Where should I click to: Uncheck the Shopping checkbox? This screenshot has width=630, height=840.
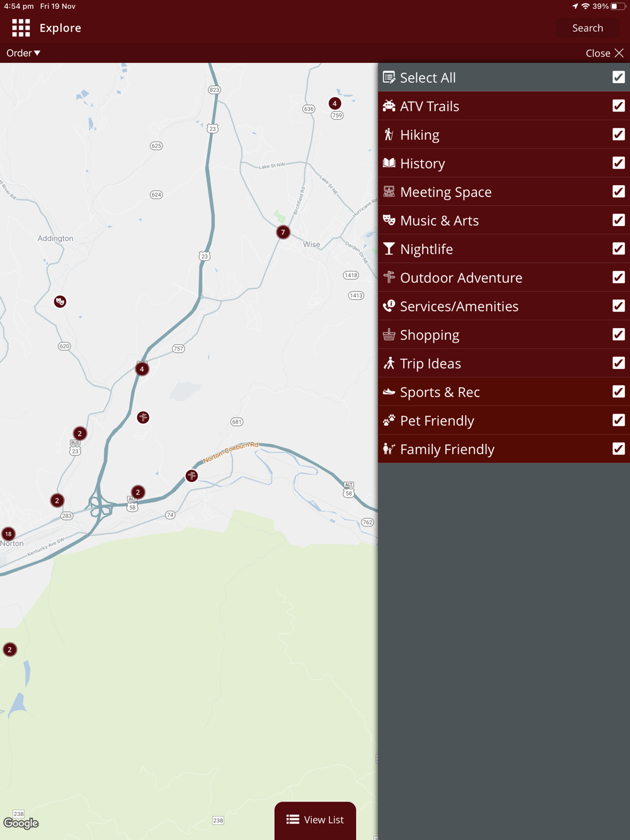click(x=619, y=334)
